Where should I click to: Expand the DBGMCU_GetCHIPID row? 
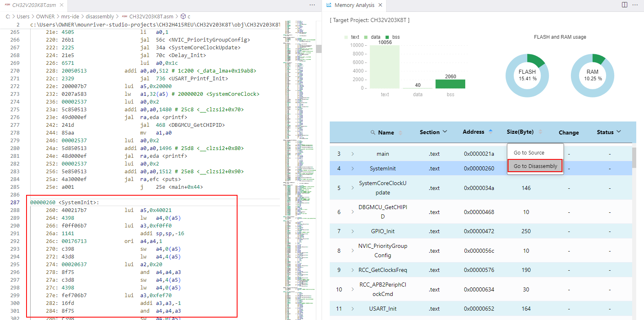click(353, 212)
